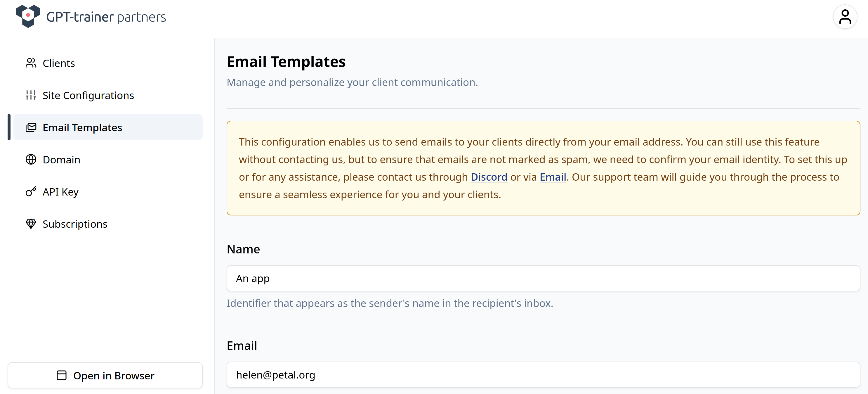The height and width of the screenshot is (394, 868).
Task: Click the Email address input field
Action: point(543,375)
